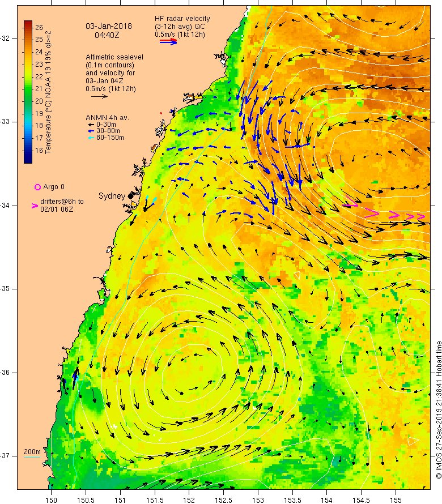This screenshot has height=504, width=442.
Task: Click the longitude axis label 154
Action: click(x=327, y=500)
